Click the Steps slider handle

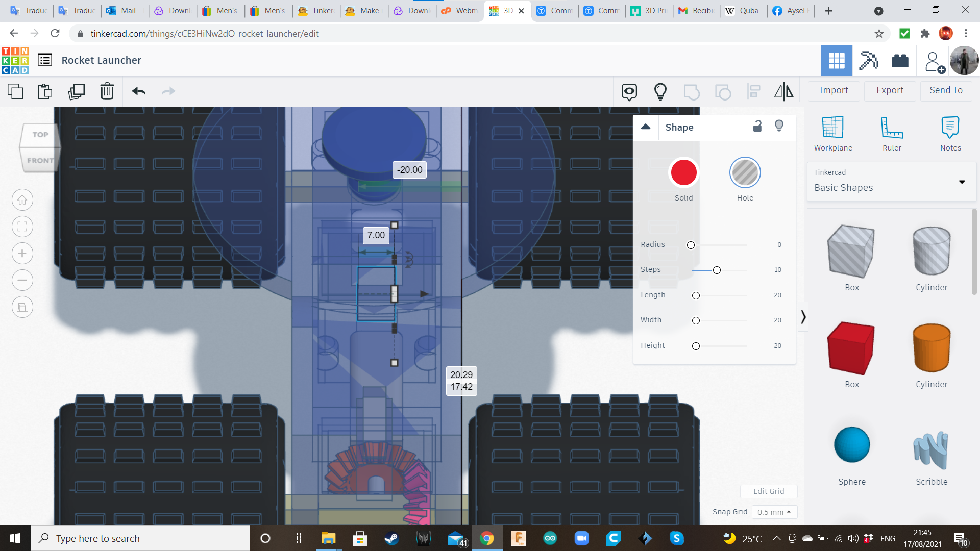pyautogui.click(x=717, y=270)
